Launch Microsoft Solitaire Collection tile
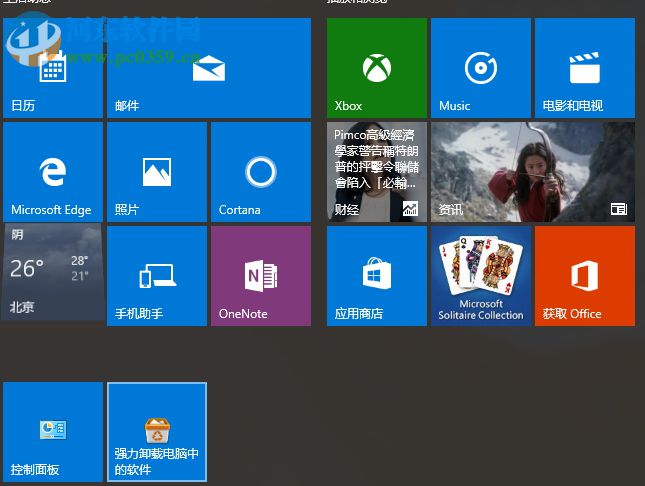Image resolution: width=645 pixels, height=486 pixels. click(480, 276)
